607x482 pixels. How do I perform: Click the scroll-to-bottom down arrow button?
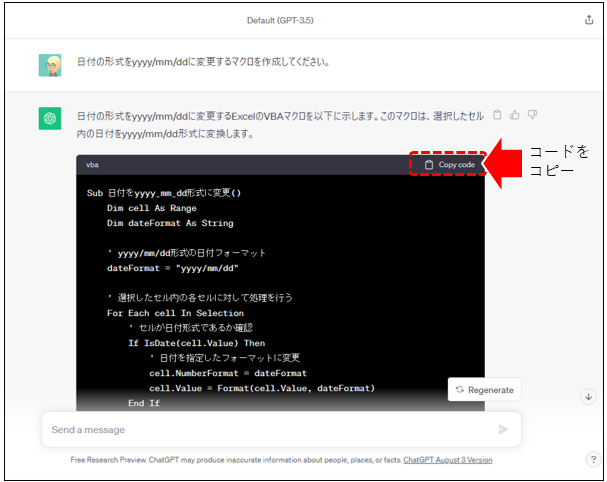(588, 397)
